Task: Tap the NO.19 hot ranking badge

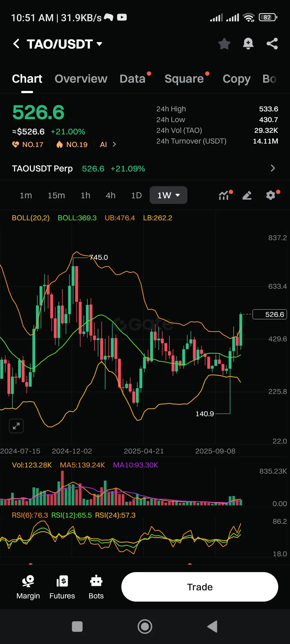Action: [x=72, y=145]
